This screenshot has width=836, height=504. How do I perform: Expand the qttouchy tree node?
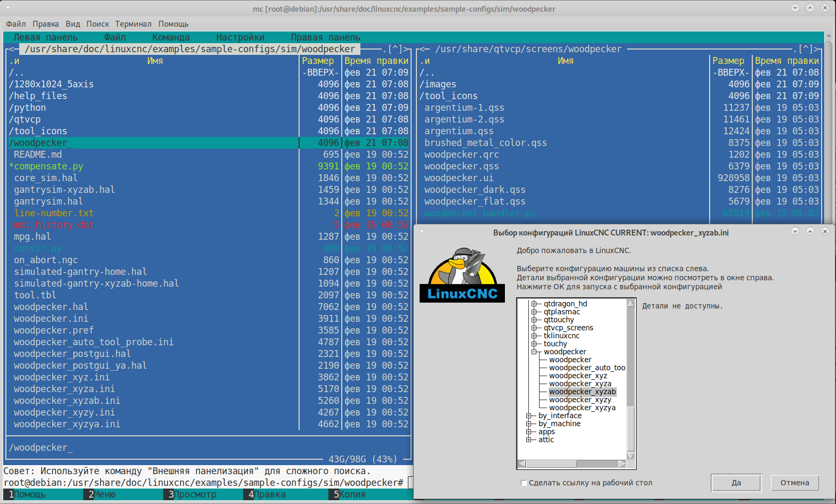tap(534, 320)
